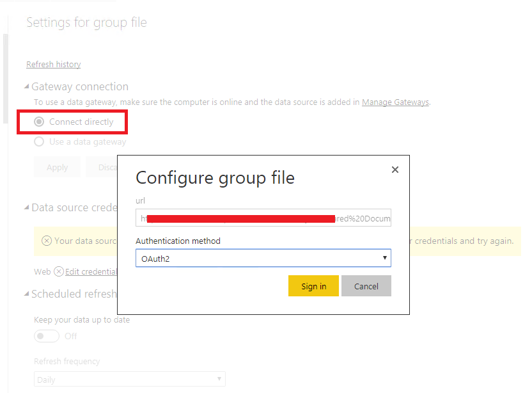
Task: Click the left vertical scrollbar
Action: tap(5, 78)
